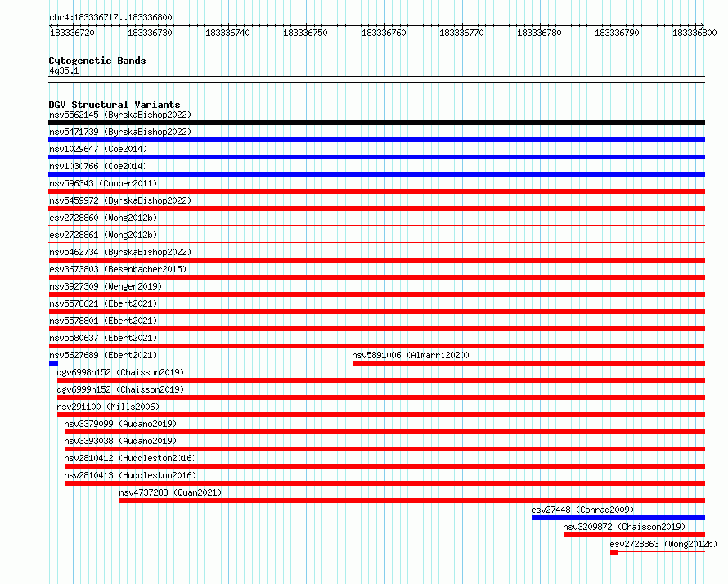Click the 4q35.1 cytogenetic band label
Viewport: 728px width, 584px height.
click(x=64, y=70)
